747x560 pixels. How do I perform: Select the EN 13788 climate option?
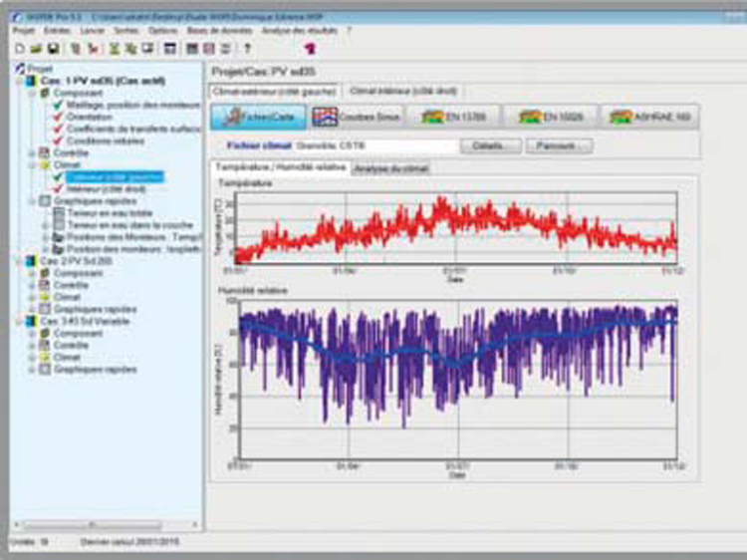pos(454,117)
